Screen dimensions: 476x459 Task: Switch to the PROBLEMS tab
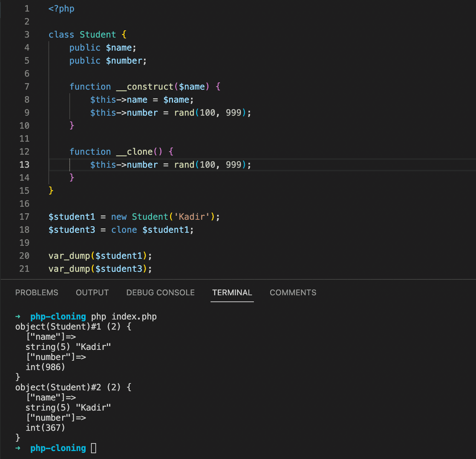(x=36, y=292)
